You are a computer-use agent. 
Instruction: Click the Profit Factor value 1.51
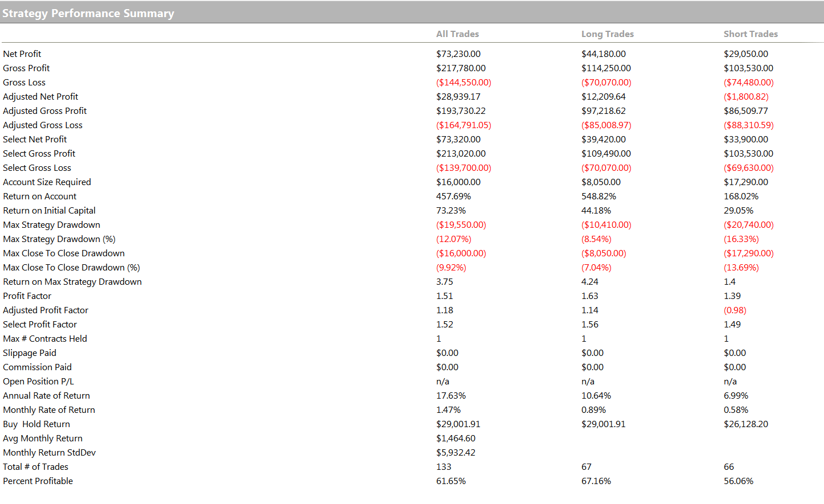click(445, 296)
